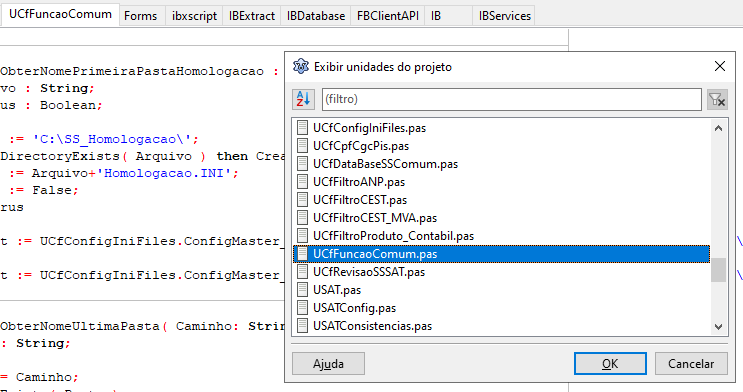Image resolution: width=743 pixels, height=392 pixels.
Task: Click ObterNomeUltimaPasta function name in editor
Action: pos(80,326)
